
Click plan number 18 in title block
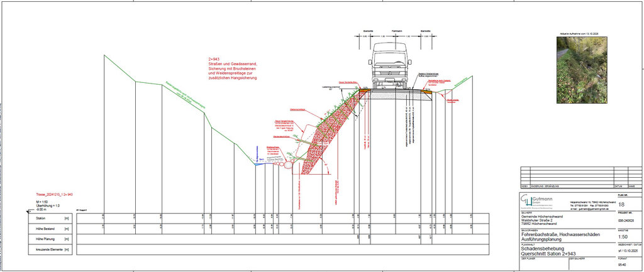[622, 205]
